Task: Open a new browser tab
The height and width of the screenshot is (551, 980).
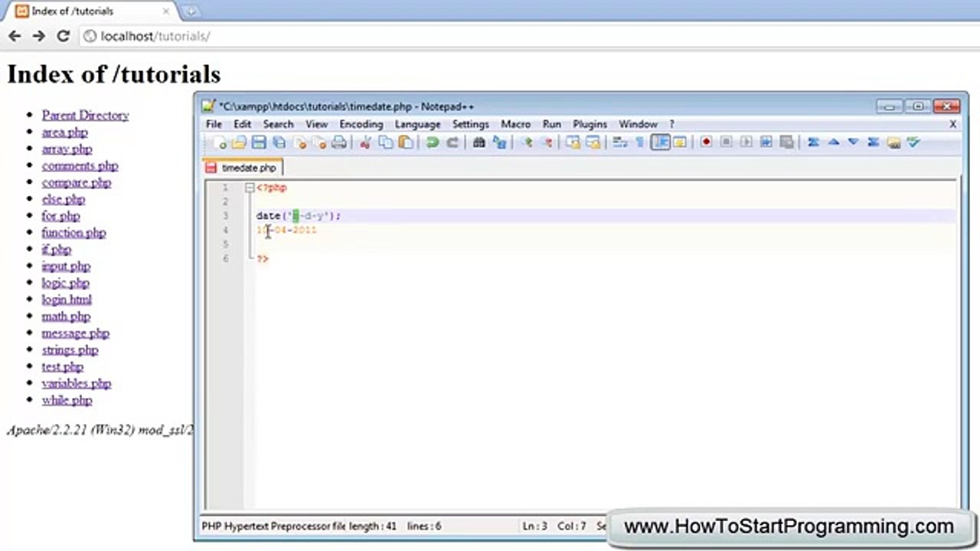Action: 191,11
